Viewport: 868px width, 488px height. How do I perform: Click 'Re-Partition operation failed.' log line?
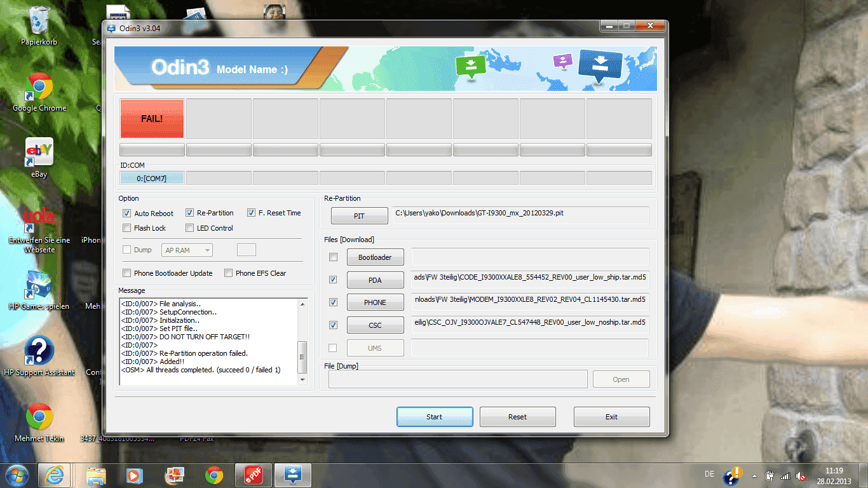point(203,353)
